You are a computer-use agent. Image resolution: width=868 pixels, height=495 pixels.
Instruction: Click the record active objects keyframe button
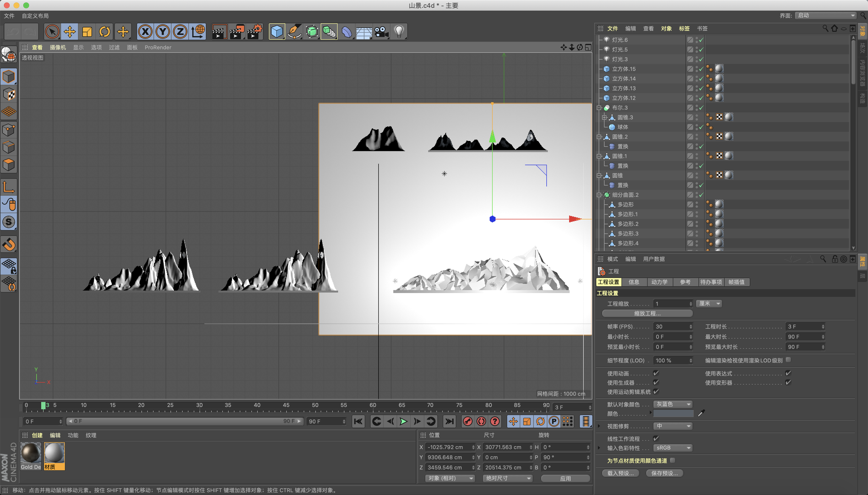pyautogui.click(x=468, y=421)
